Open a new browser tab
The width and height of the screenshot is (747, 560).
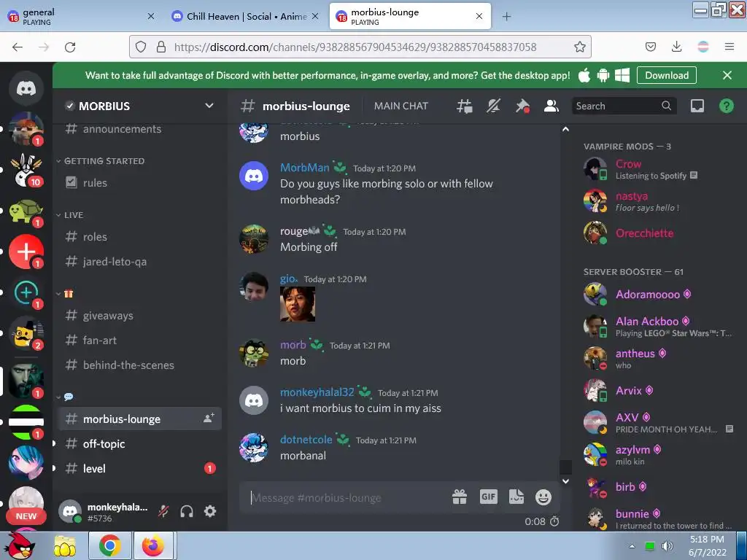point(506,17)
